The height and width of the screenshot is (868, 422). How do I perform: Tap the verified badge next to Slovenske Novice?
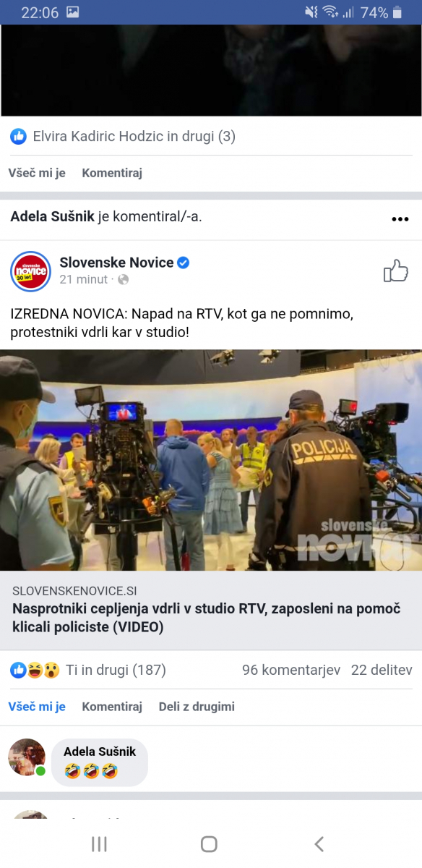pos(184,263)
